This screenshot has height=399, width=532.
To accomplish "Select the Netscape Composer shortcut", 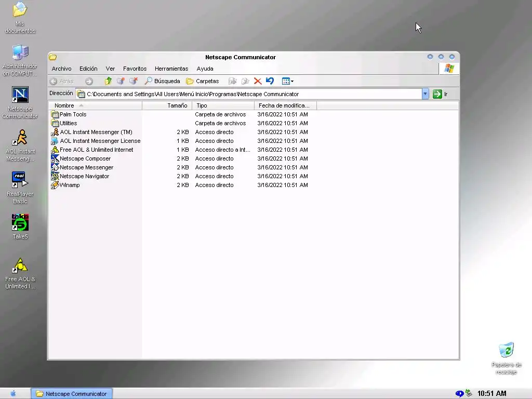I will click(x=81, y=158).
